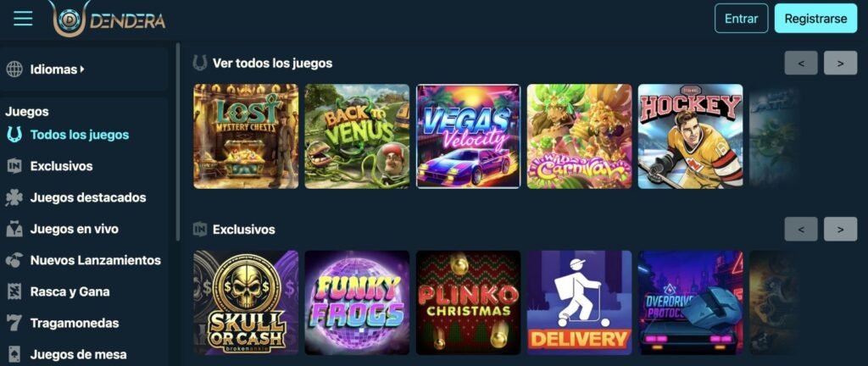Click the horseshoe icon beside Todos los juegos
This screenshot has width=868, height=366.
[14, 135]
